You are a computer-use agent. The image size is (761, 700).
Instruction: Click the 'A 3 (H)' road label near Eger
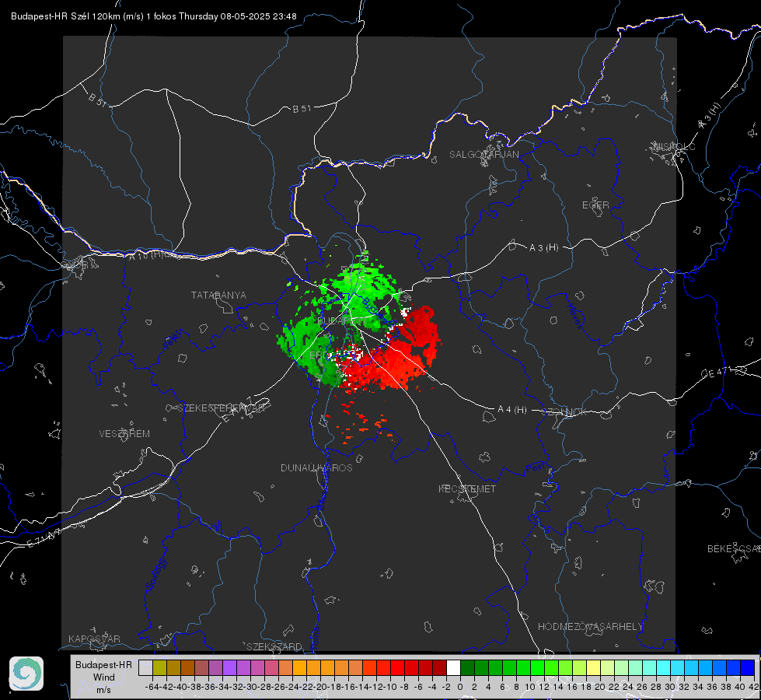point(543,247)
